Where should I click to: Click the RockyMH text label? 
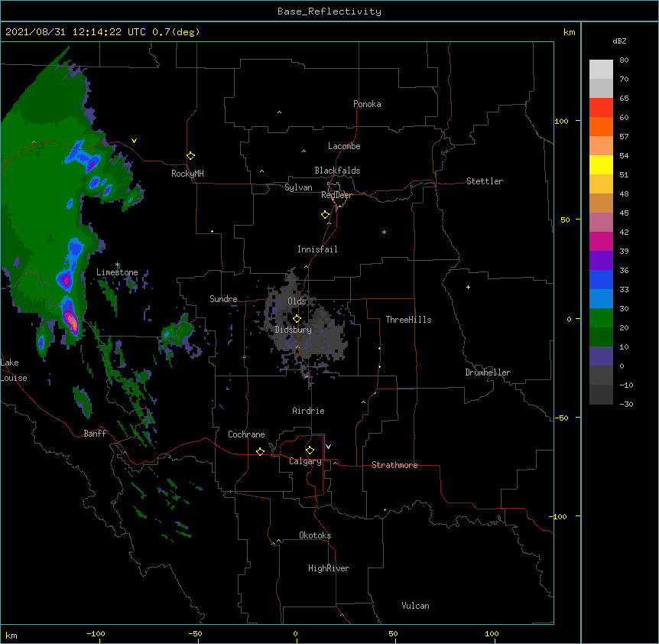pyautogui.click(x=187, y=174)
